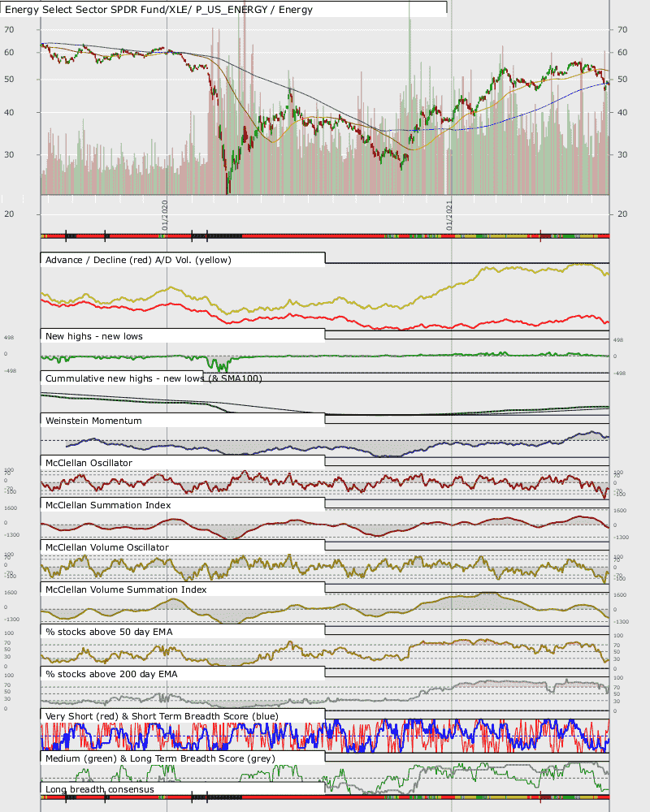Click the 01/2021 date marker on the time axis
650x812 pixels.
coord(449,215)
